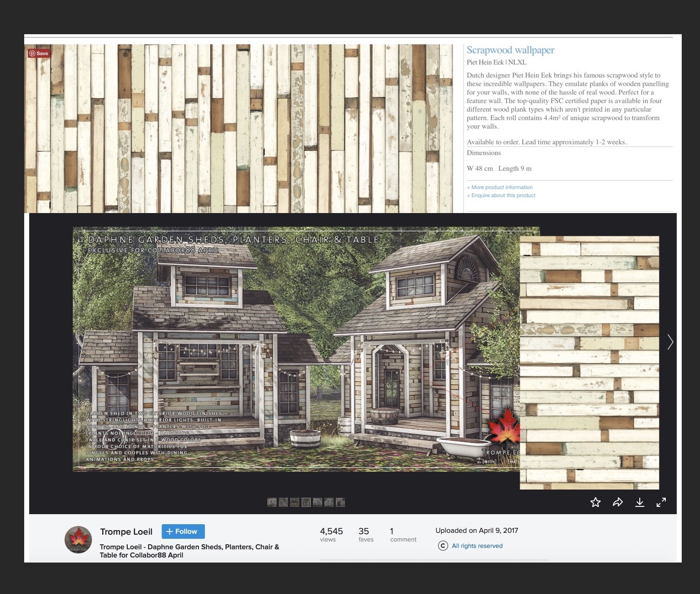This screenshot has height=594, width=700.
Task: Click the 'Available to order' lead time text
Action: pyautogui.click(x=547, y=142)
